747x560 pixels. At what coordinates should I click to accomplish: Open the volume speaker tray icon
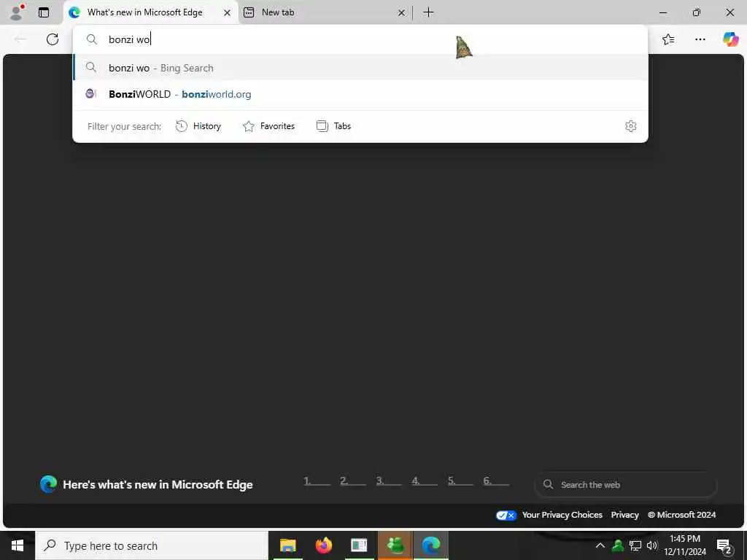(x=651, y=545)
